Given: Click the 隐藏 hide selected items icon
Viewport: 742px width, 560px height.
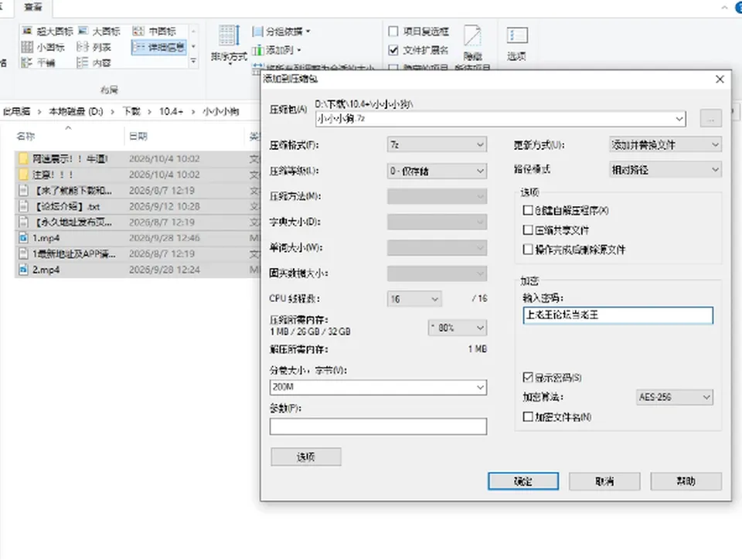Looking at the screenshot, I should (472, 43).
